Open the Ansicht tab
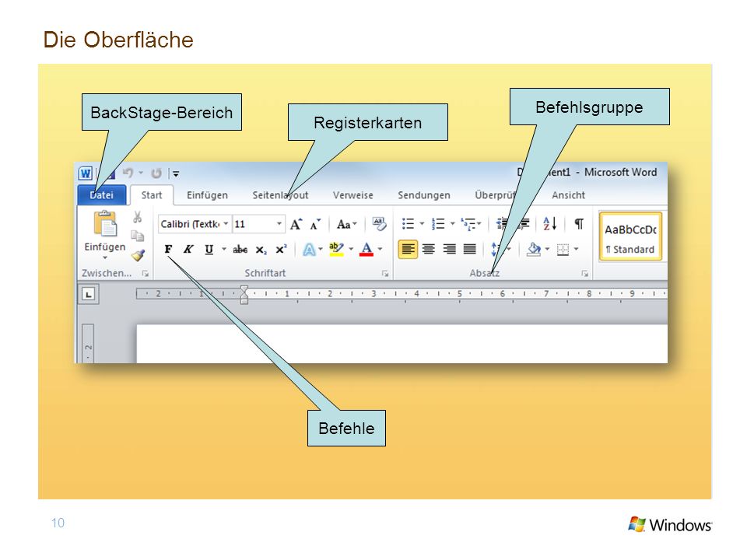The width and height of the screenshot is (747, 560). [568, 195]
